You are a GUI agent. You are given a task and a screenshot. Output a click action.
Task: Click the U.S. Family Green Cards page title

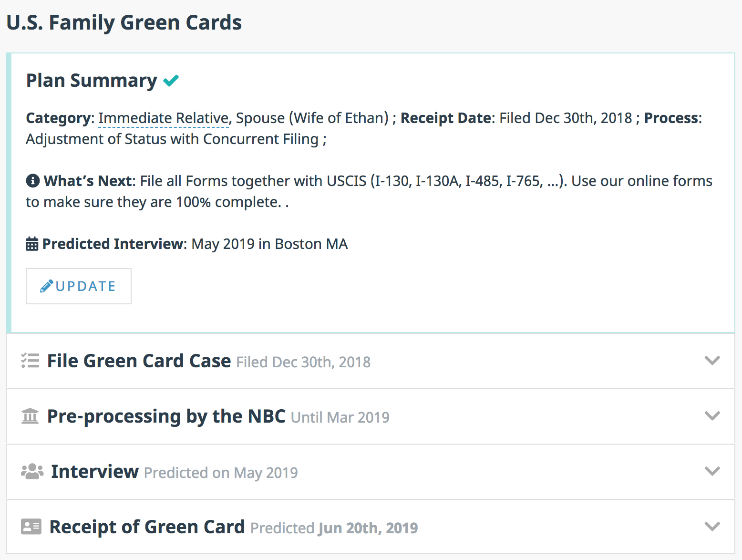pyautogui.click(x=124, y=22)
